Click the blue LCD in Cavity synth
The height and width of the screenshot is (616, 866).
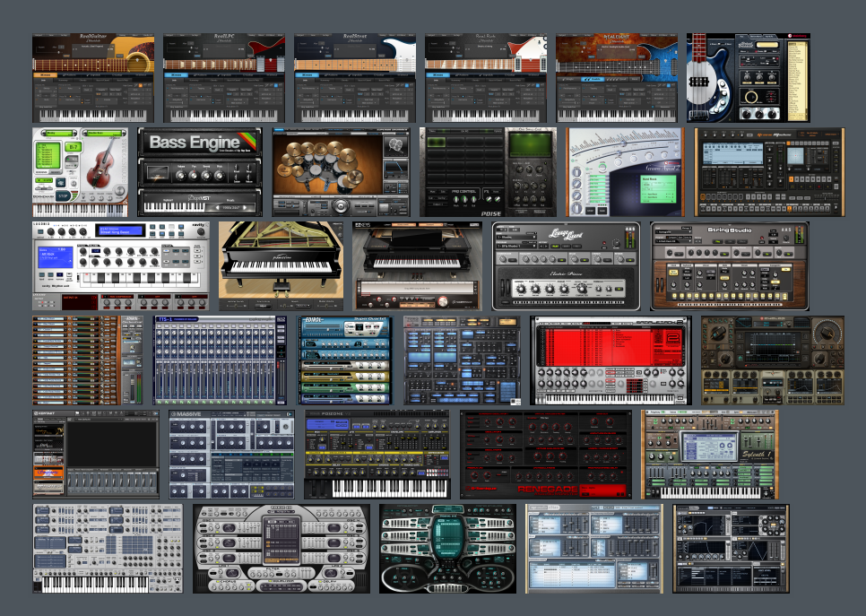[56, 258]
